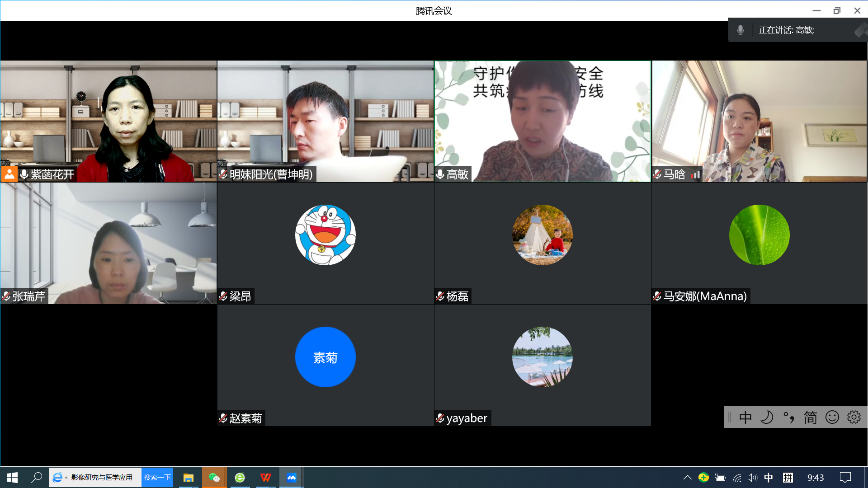Click the 搜索一下 search button
Viewport: 868px width, 488px height.
[157, 478]
